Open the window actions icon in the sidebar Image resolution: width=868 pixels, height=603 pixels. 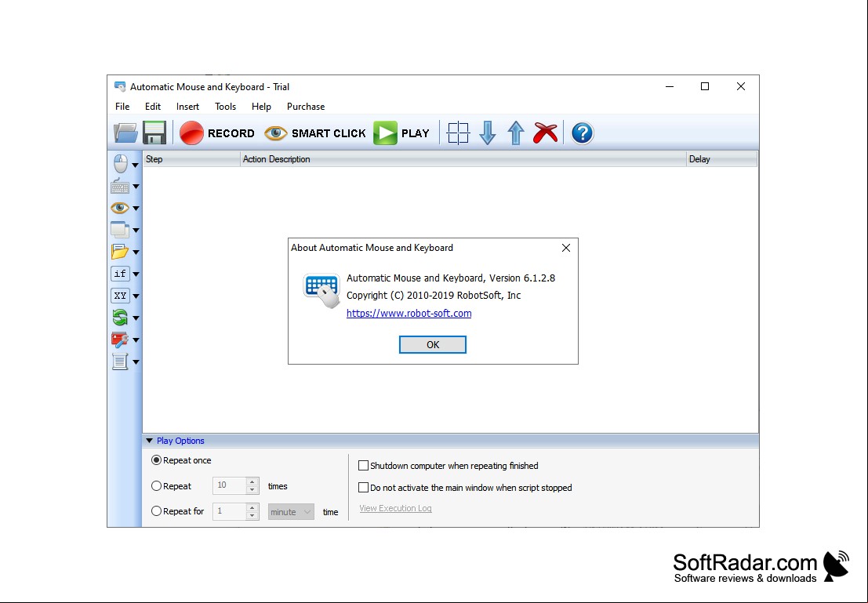tap(120, 230)
